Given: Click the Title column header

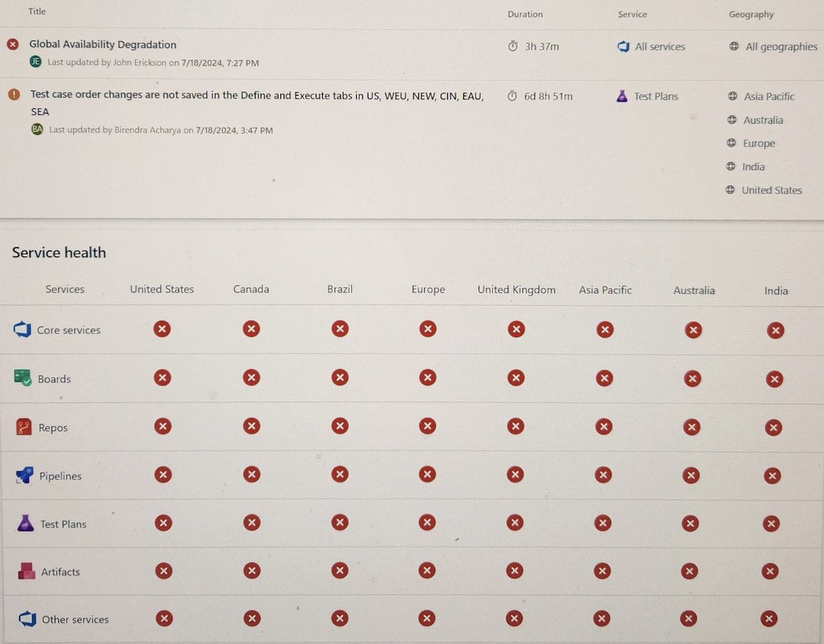Looking at the screenshot, I should 37,12.
